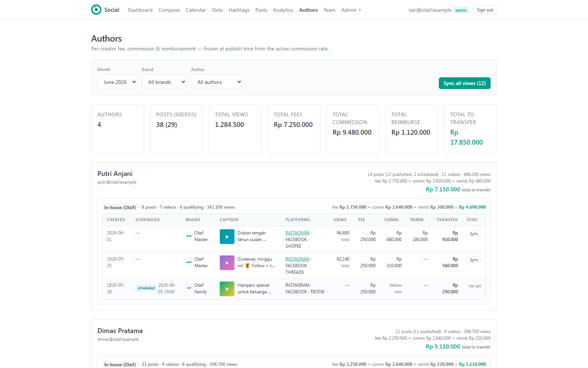The height and width of the screenshot is (368, 588).
Task: Open the Analytics page
Action: [283, 10]
